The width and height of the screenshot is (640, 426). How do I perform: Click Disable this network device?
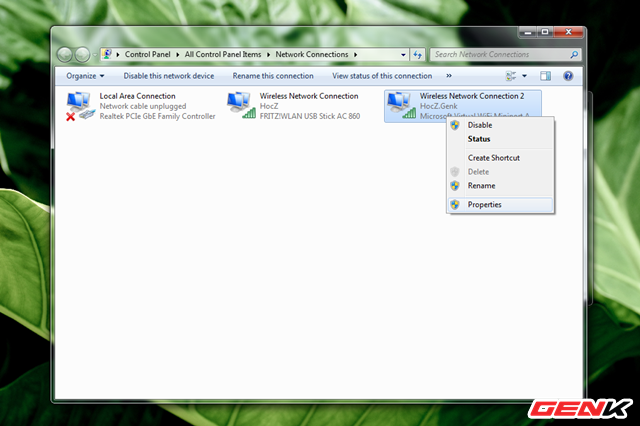(x=169, y=75)
